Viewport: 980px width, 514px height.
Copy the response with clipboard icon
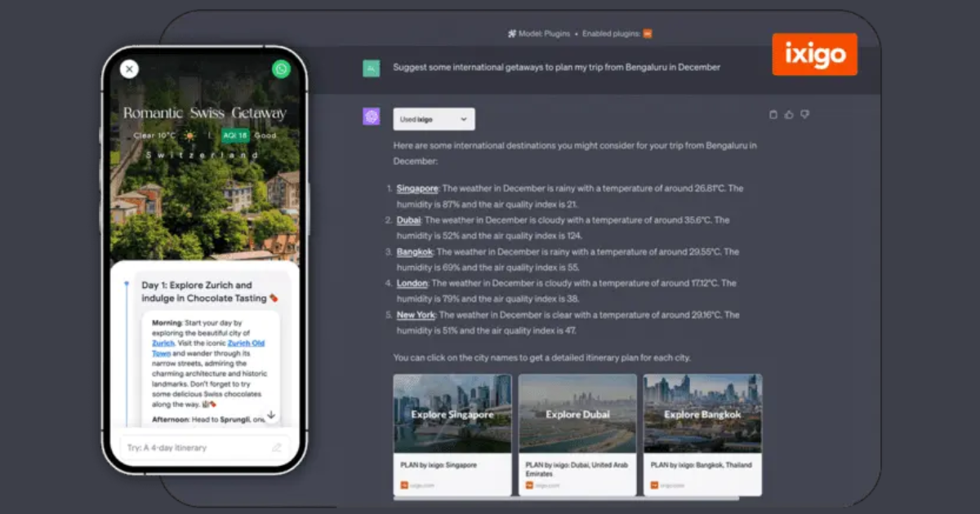pos(773,115)
